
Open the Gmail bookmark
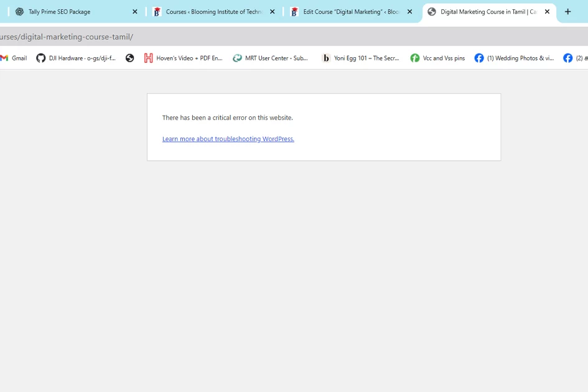(14, 58)
